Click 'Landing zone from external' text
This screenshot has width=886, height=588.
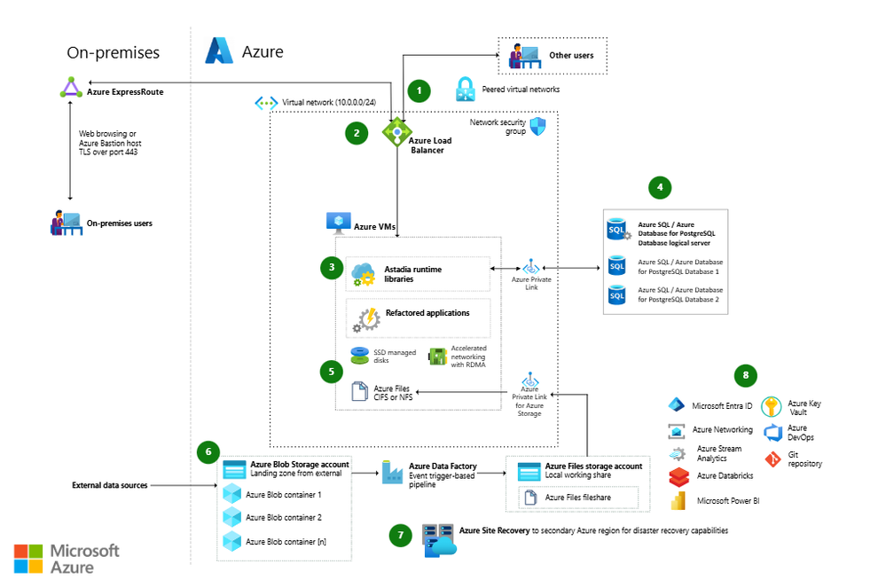tap(296, 474)
